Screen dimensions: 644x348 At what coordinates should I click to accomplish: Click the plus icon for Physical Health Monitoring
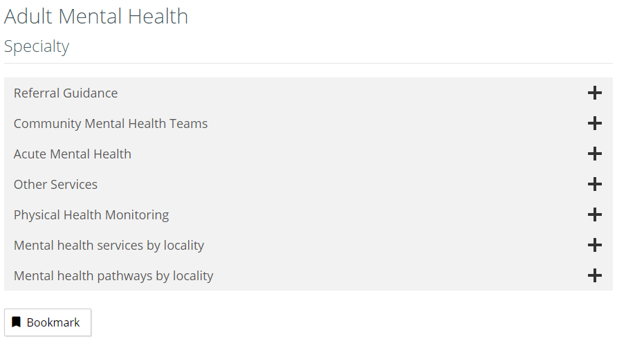[594, 214]
